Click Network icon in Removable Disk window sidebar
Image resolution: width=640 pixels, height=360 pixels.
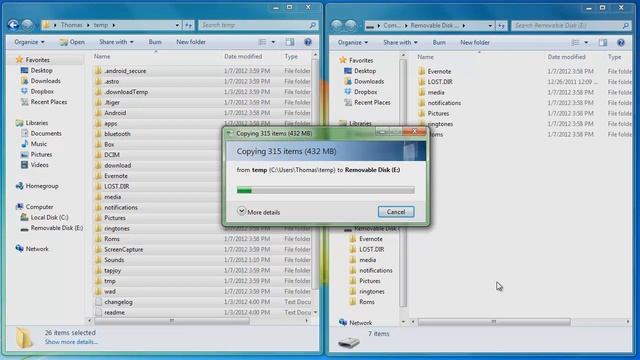[x=343, y=322]
